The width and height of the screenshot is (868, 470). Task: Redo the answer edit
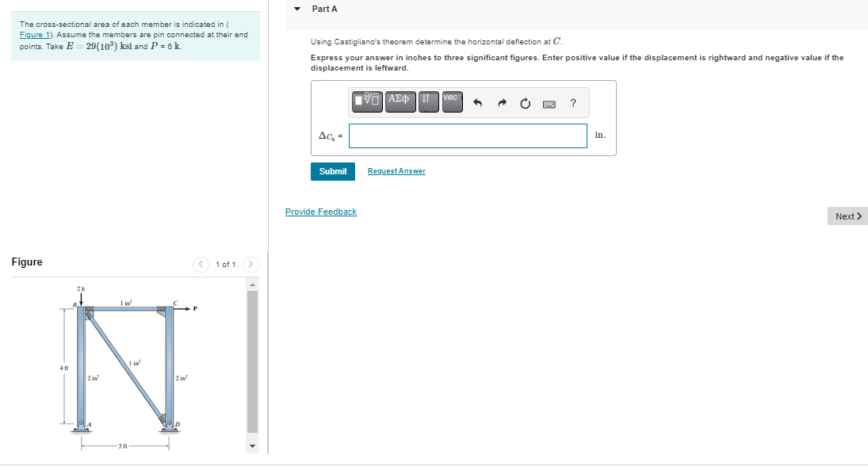click(502, 103)
